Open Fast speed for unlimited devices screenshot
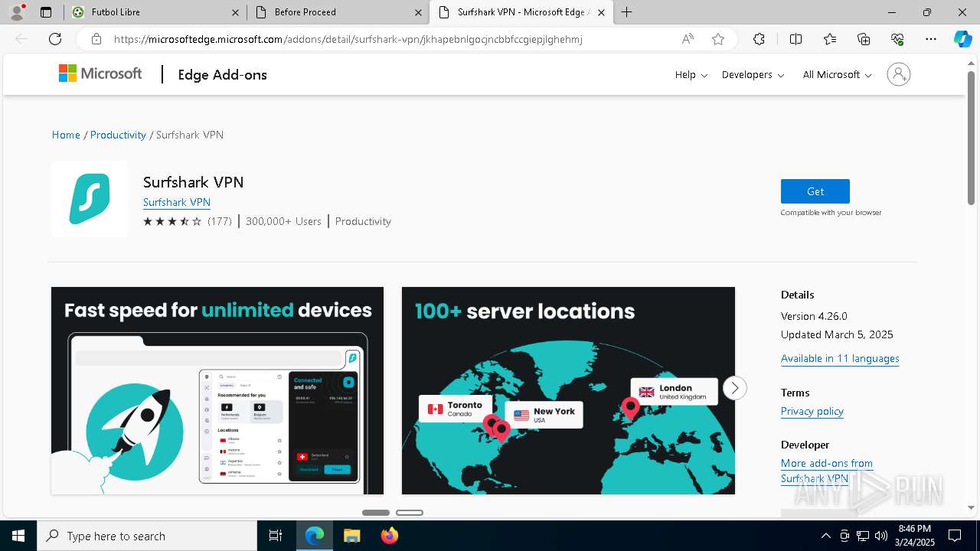Screen dimensions: 980x551 (217, 390)
